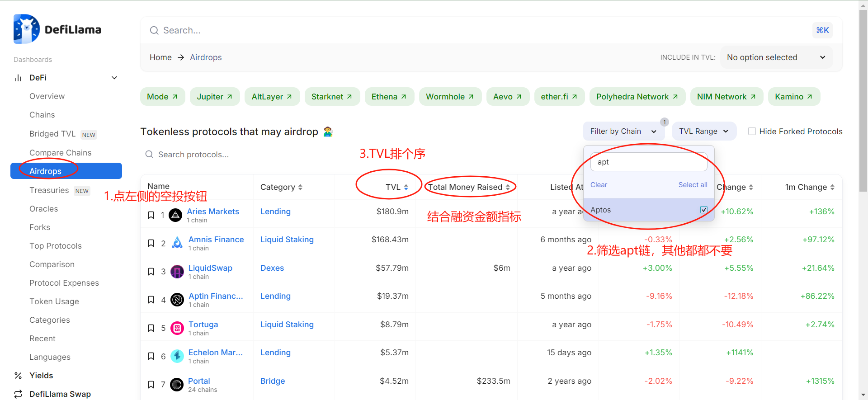This screenshot has width=868, height=400.
Task: Click the Yields percent icon
Action: [18, 376]
